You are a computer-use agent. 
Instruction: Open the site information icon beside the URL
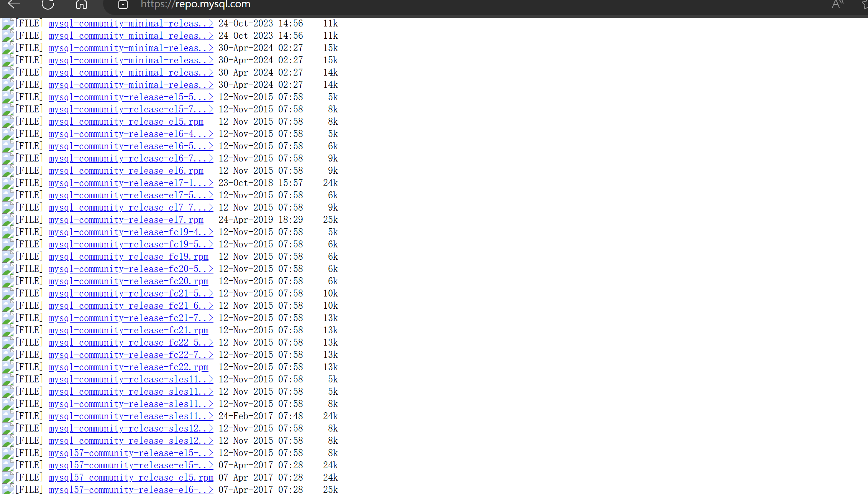(123, 5)
